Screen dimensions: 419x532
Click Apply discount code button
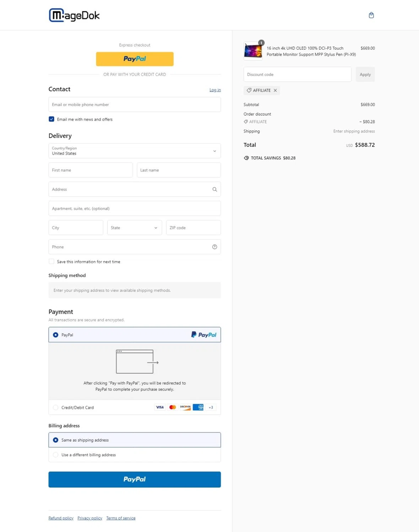pyautogui.click(x=365, y=74)
